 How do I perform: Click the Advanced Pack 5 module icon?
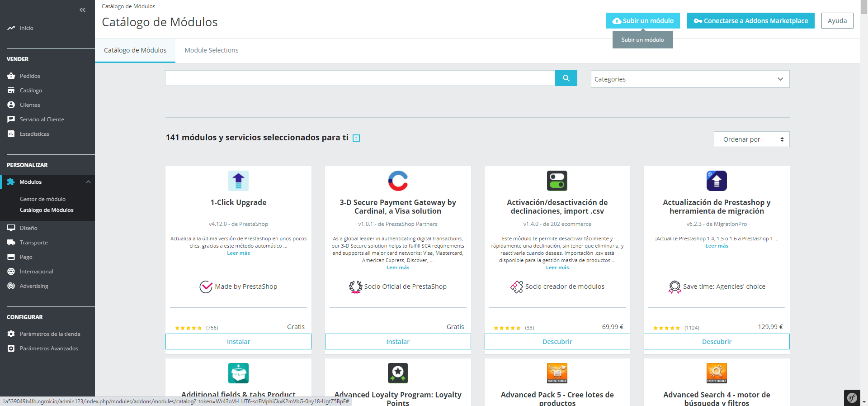(x=557, y=373)
